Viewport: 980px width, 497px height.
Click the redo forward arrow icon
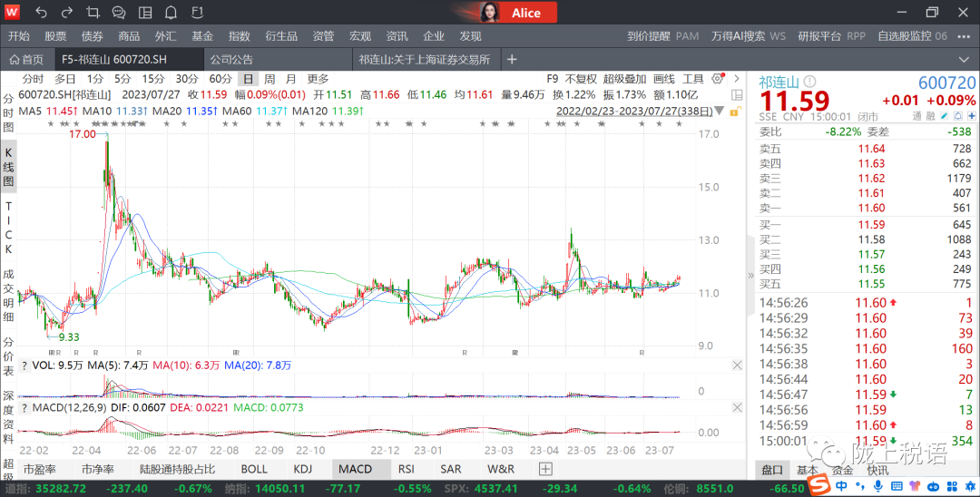coord(67,13)
